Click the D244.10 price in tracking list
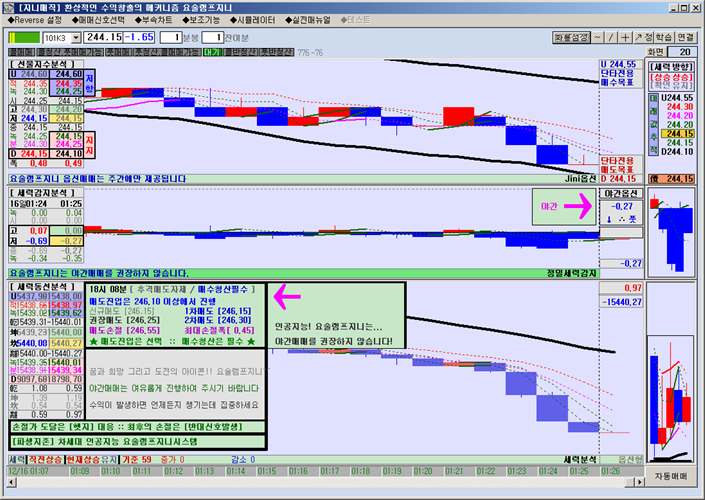The height and width of the screenshot is (500, 705). 678,152
